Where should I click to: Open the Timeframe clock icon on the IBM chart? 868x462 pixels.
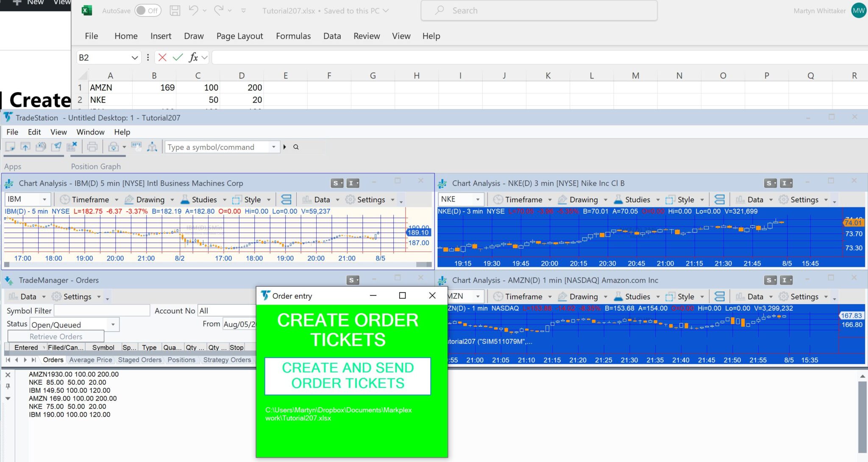(x=64, y=199)
